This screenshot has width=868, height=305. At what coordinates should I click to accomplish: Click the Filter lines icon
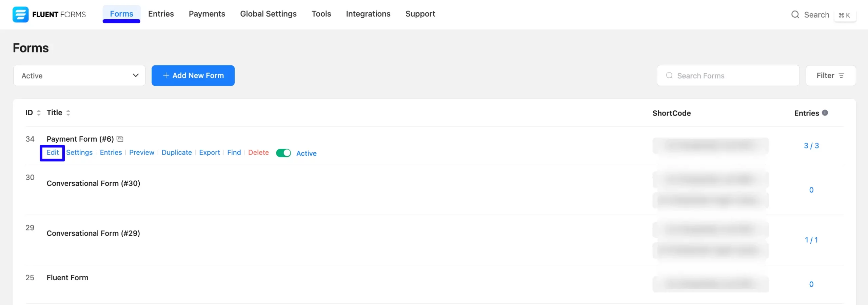point(841,76)
